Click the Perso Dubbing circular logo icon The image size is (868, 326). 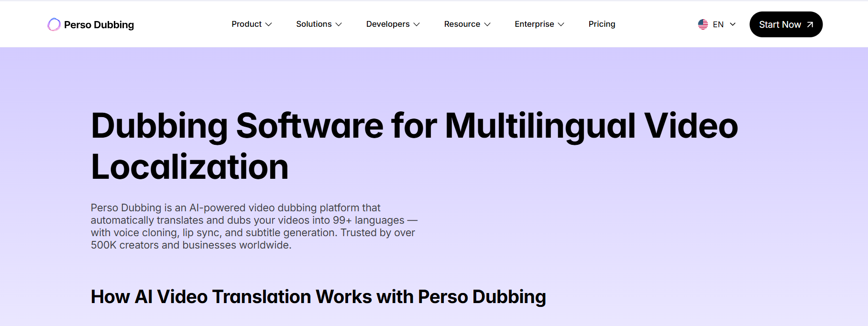pyautogui.click(x=54, y=24)
